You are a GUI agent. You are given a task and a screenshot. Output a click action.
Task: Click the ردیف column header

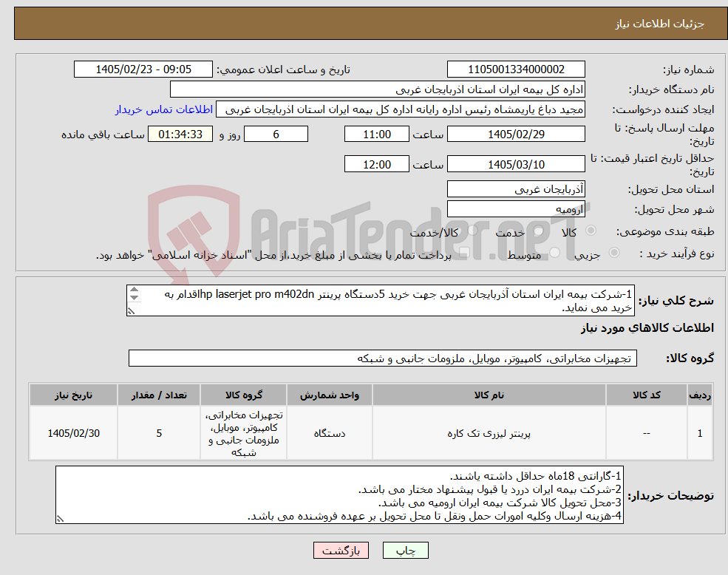[700, 395]
